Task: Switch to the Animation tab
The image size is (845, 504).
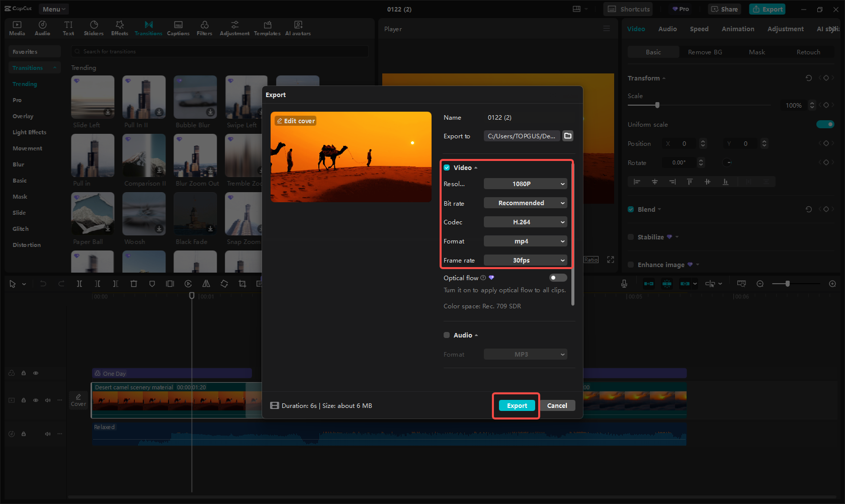Action: (x=737, y=29)
